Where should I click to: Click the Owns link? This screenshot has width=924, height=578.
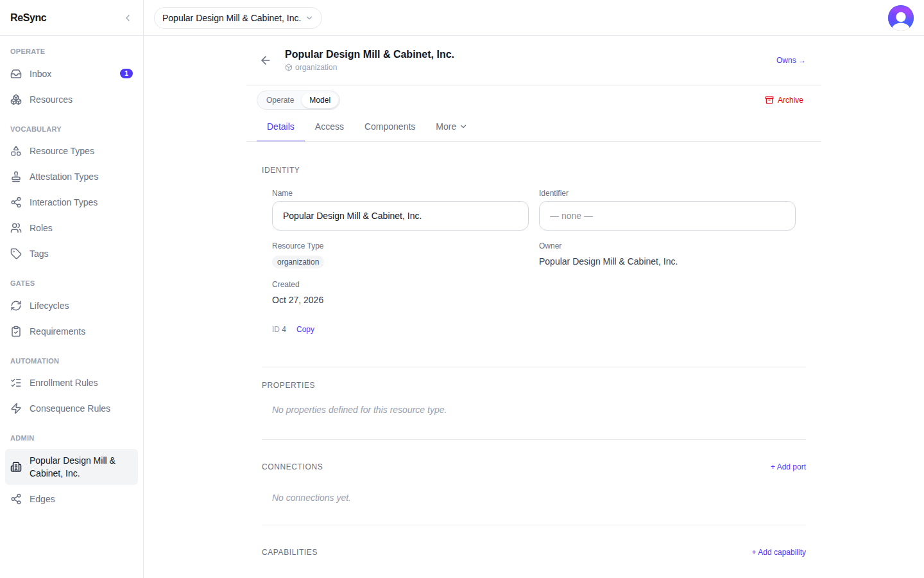[791, 60]
